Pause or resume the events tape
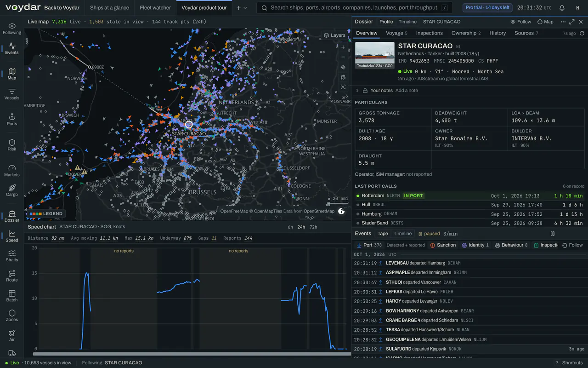 [553, 234]
